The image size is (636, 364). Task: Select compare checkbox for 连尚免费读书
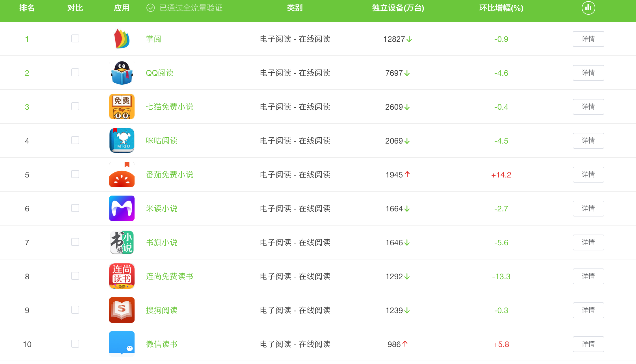click(x=75, y=276)
